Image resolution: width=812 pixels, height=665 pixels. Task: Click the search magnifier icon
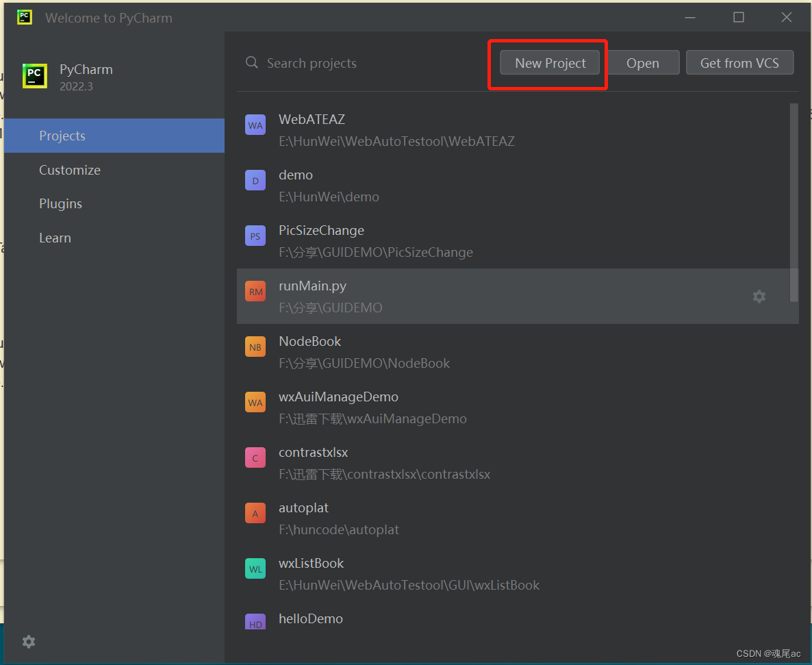(252, 63)
